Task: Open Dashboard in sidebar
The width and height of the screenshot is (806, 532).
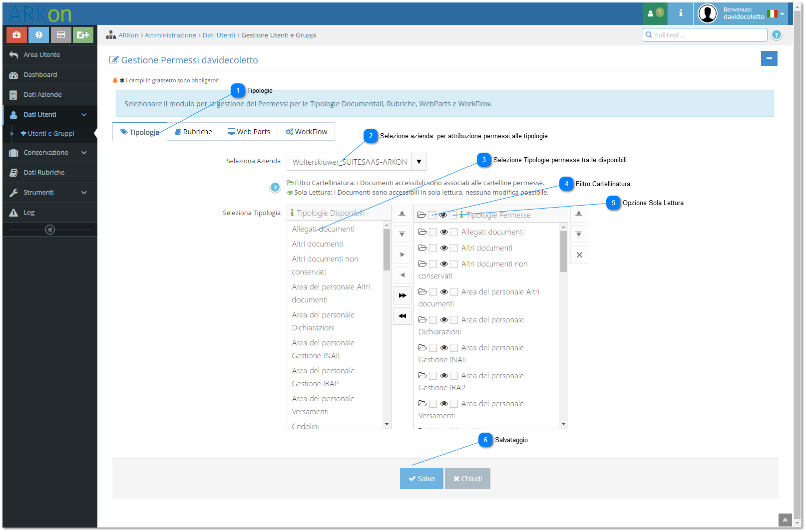Action: pyautogui.click(x=50, y=75)
